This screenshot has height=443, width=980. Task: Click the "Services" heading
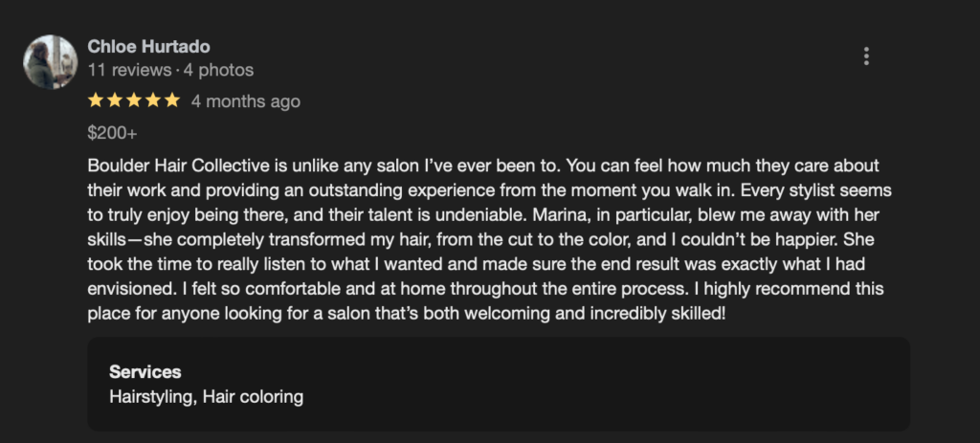tap(145, 372)
